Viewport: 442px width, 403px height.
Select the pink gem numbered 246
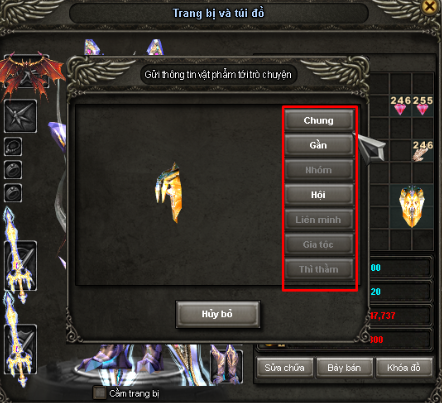400,105
